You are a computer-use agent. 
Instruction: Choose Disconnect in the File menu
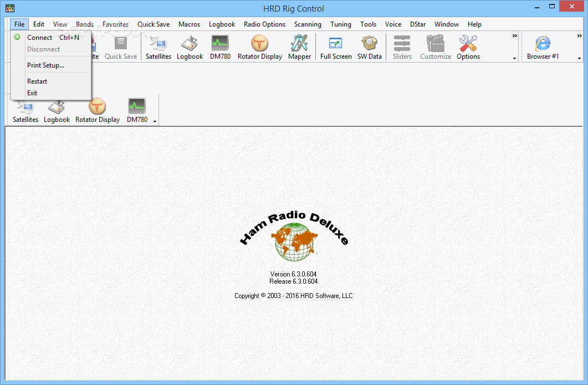click(x=51, y=49)
